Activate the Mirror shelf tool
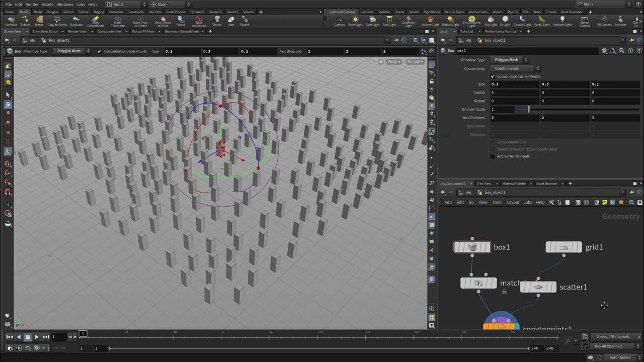 [39, 21]
